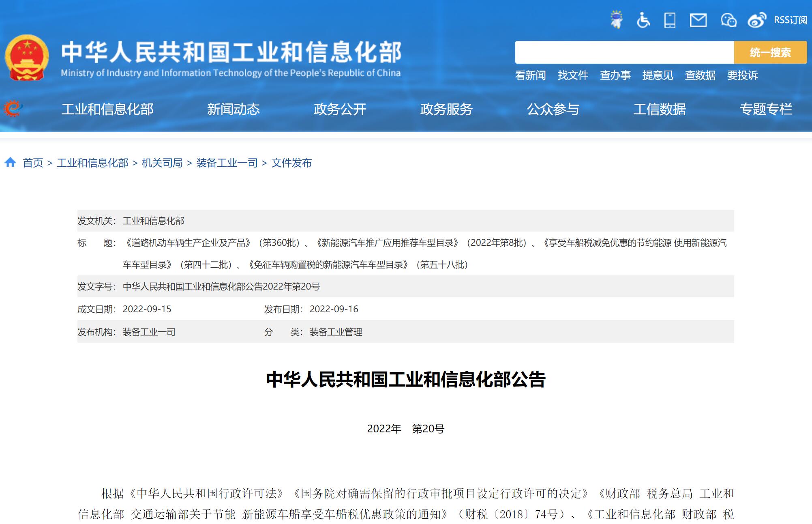Open the 提意见 quick link

(658, 75)
